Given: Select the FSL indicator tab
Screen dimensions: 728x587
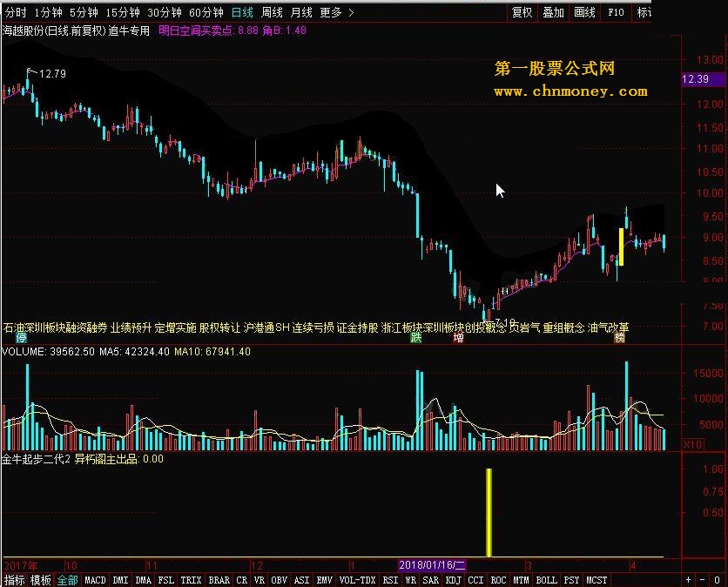Looking at the screenshot, I should (166, 580).
